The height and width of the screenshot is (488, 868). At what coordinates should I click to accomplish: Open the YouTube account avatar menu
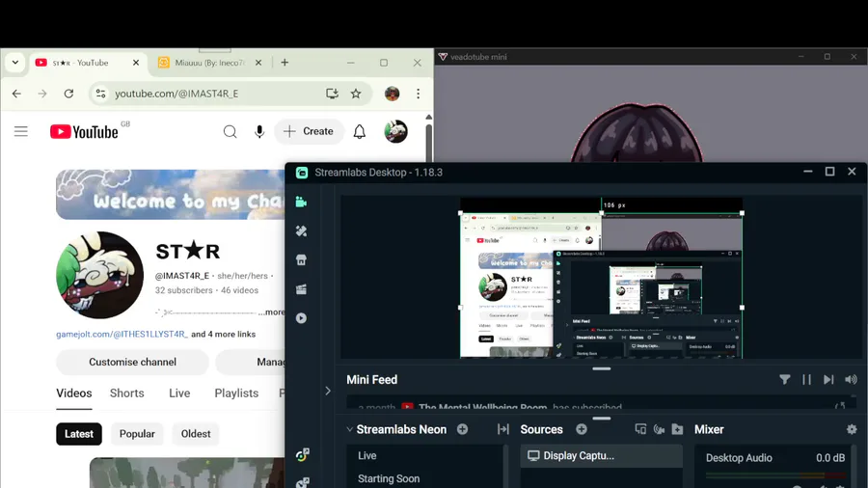tap(395, 132)
